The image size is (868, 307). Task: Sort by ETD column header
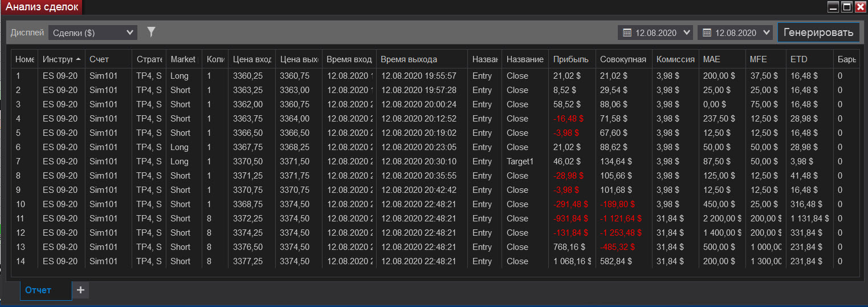[809, 59]
